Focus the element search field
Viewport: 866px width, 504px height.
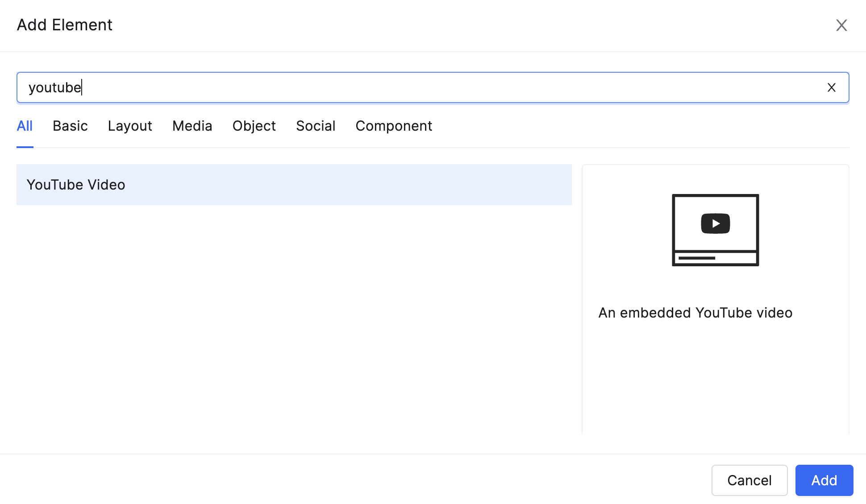tap(433, 87)
